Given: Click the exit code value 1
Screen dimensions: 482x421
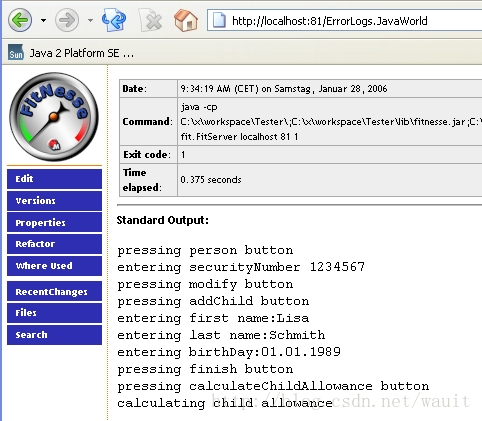Looking at the screenshot, I should pos(183,155).
